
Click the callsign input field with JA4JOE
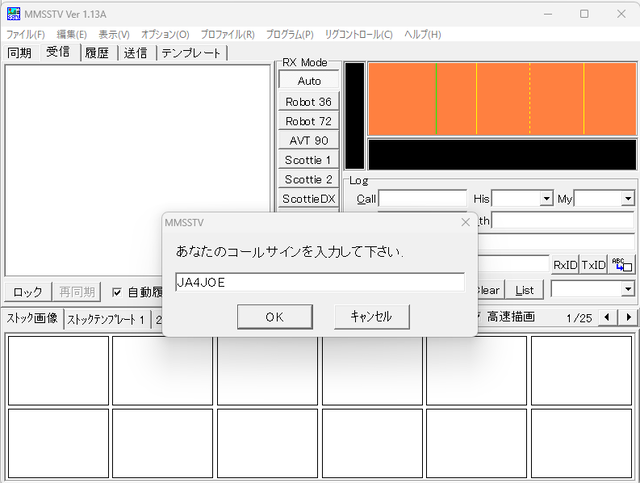(x=320, y=282)
